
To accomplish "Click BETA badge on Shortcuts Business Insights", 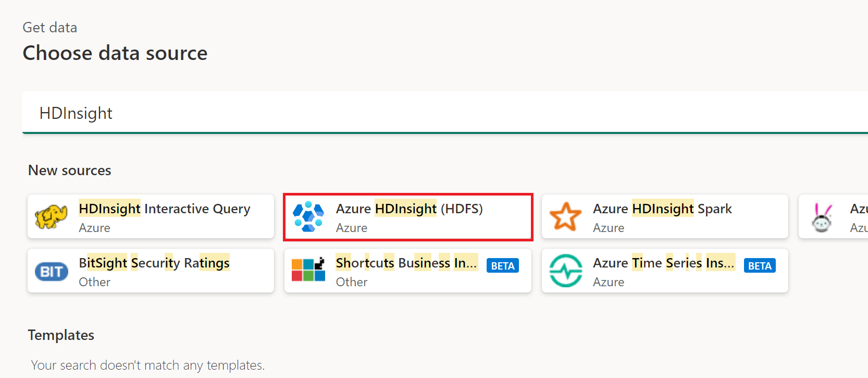I will click(503, 266).
